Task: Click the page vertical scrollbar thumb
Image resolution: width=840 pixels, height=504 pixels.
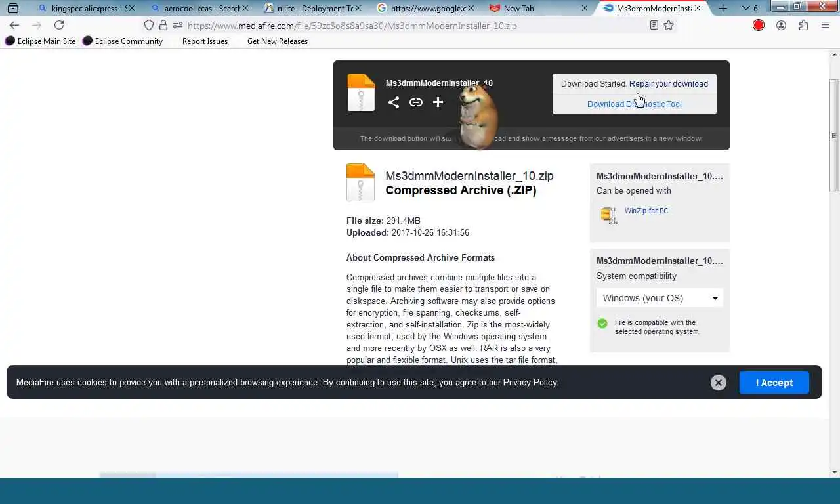Action: pos(835,135)
